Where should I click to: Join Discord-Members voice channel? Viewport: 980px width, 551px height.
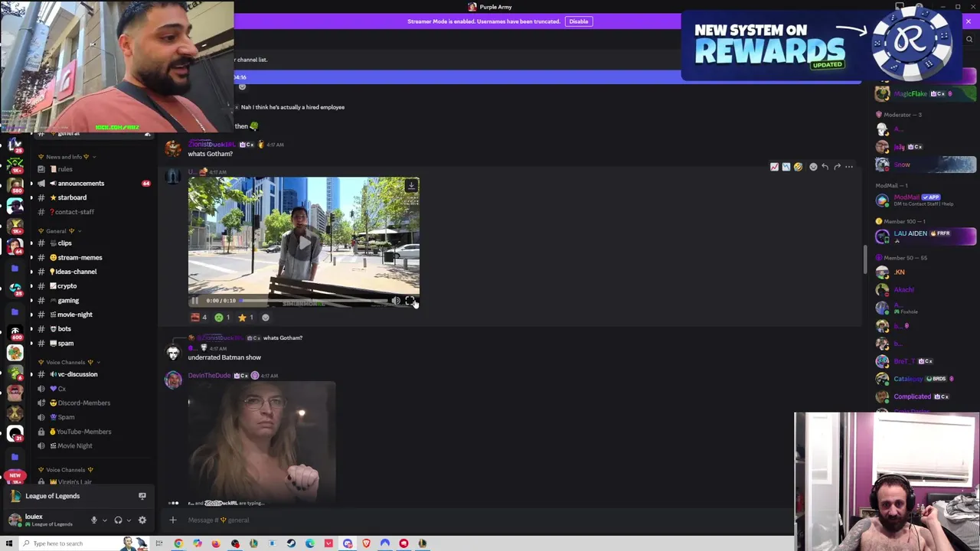pyautogui.click(x=92, y=403)
